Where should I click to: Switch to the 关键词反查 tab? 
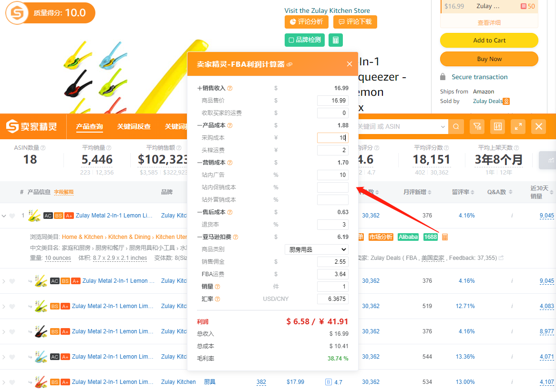pyautogui.click(x=134, y=126)
